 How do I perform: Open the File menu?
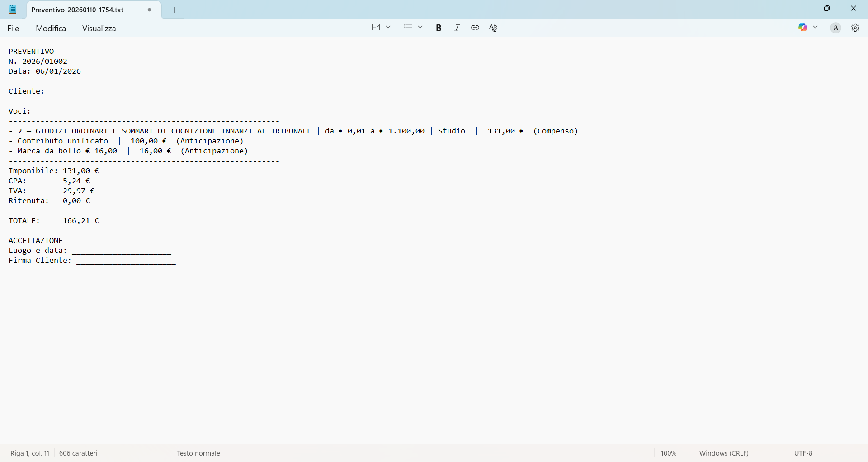14,29
